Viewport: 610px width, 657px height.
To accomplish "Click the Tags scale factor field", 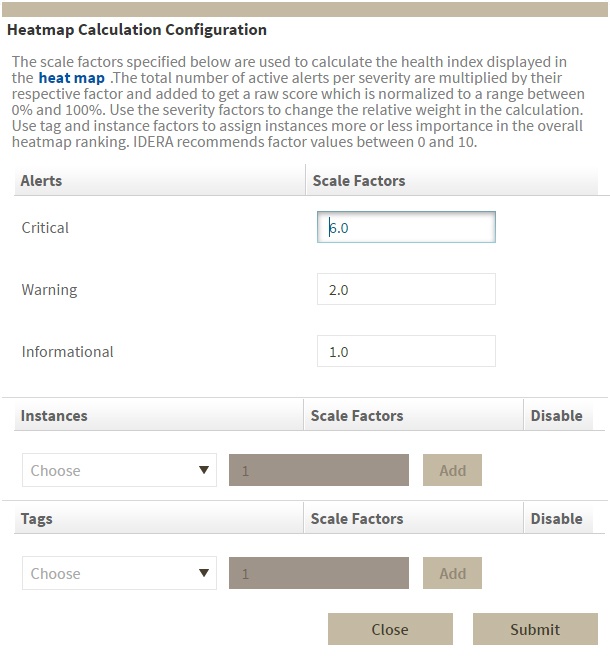I will pos(318,573).
